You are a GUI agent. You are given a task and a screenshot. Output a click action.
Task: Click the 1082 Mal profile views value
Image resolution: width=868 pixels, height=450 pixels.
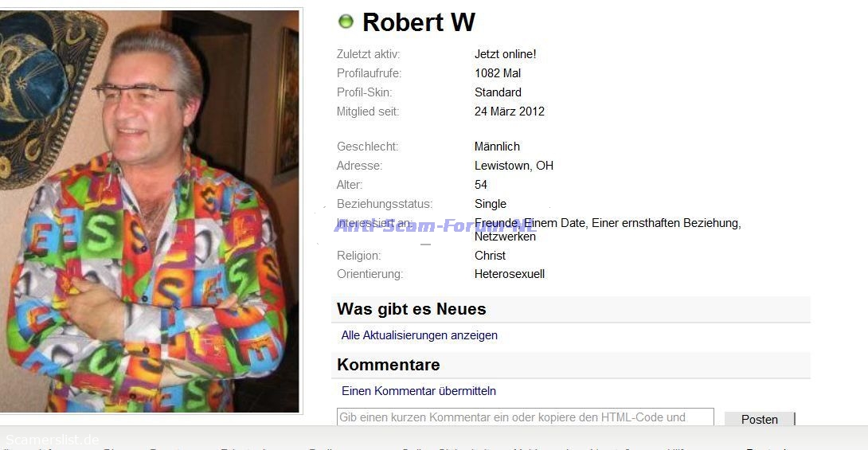497,73
